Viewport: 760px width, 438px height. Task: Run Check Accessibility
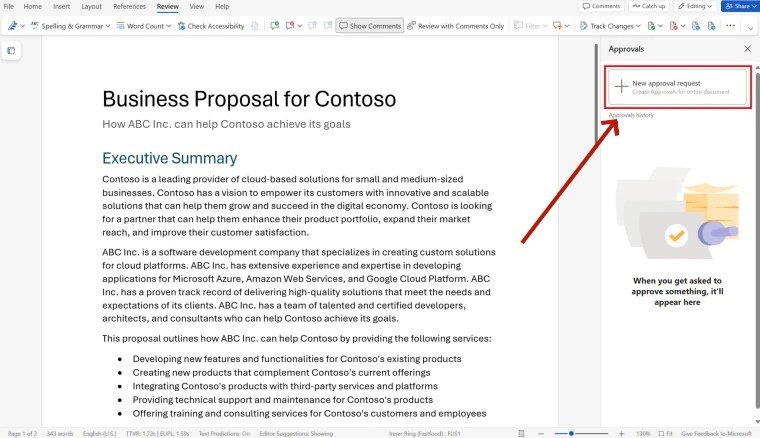pos(211,26)
